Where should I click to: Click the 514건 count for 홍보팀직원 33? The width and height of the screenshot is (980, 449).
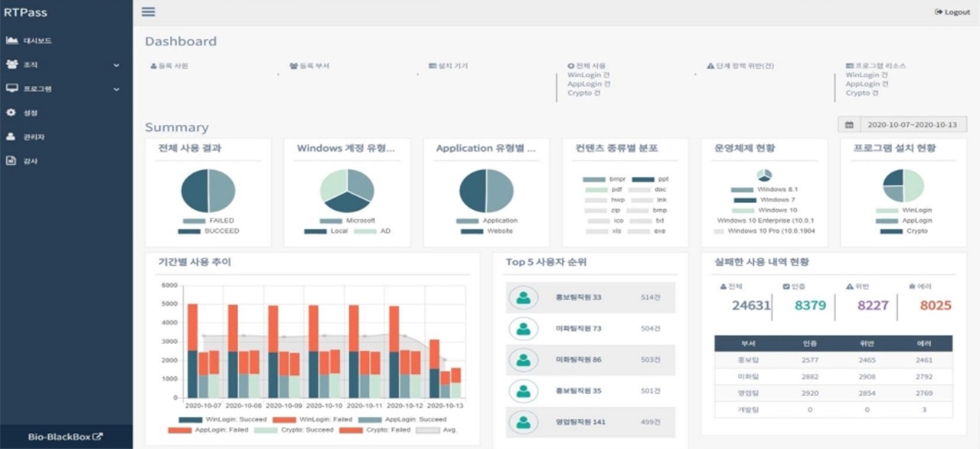[x=650, y=297]
